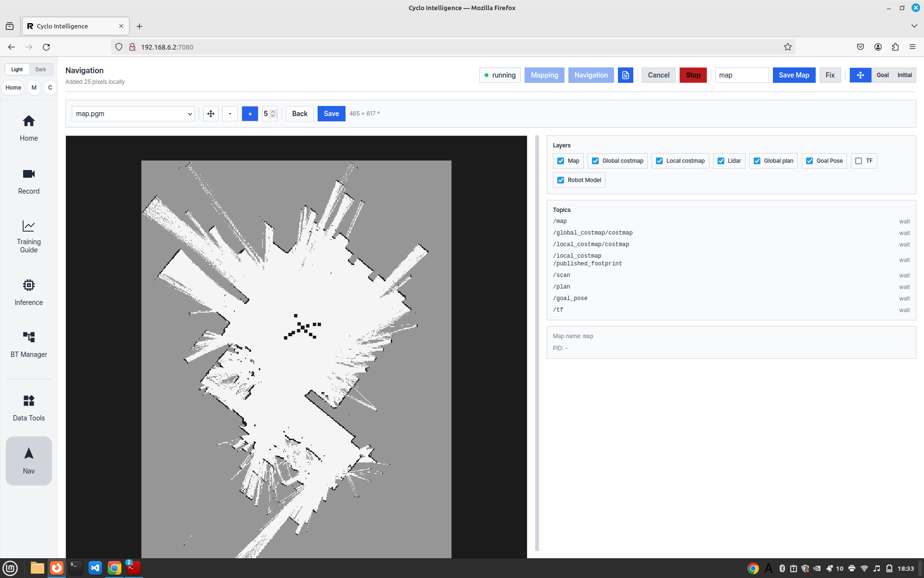Select Goal pose mode
Viewport: 924px width, 578px height.
[x=883, y=75]
